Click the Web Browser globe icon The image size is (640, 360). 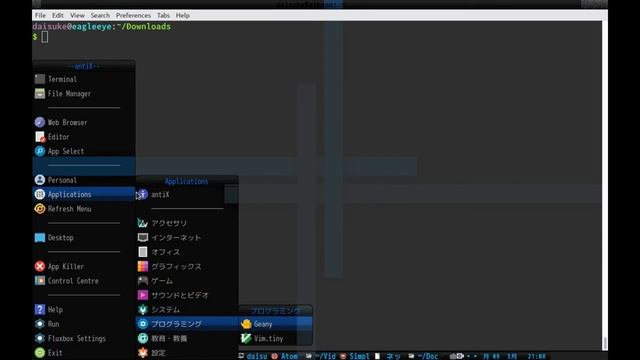coord(40,122)
